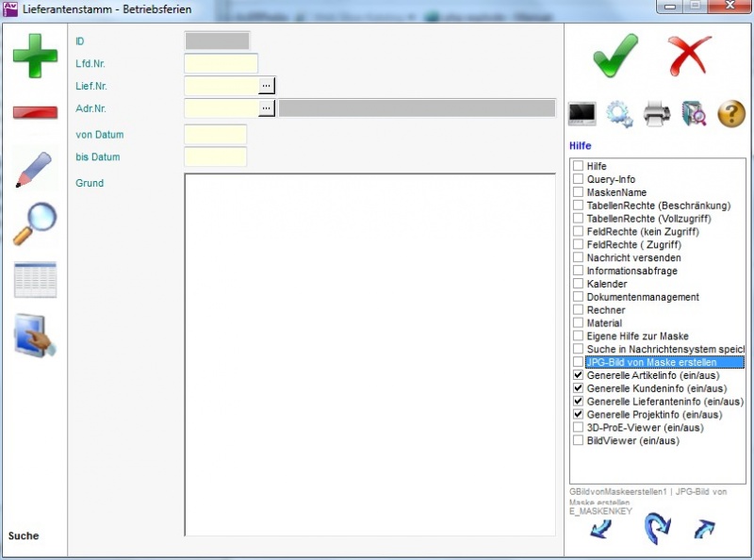Open the Lief.Nr. lookup ellipsis button
Screen dimensions: 754x560
coord(267,86)
